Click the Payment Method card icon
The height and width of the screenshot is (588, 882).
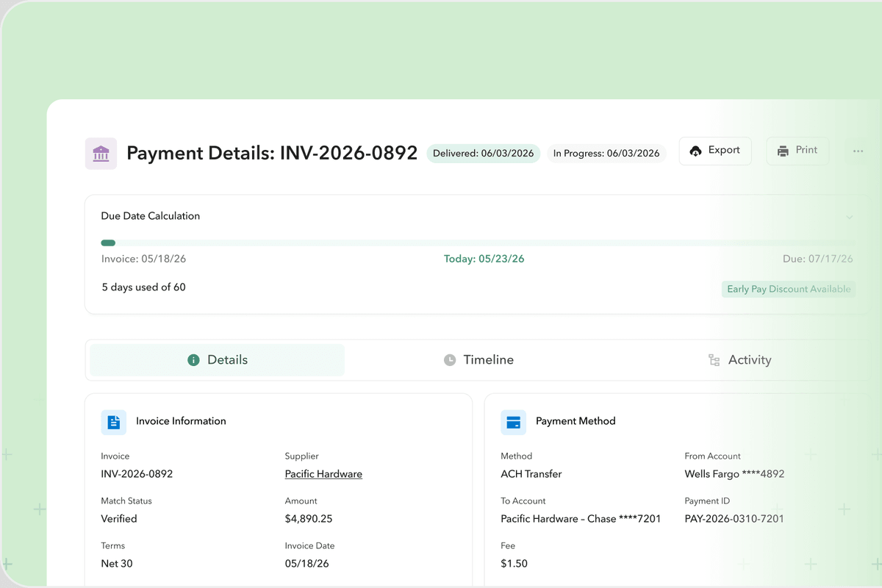click(514, 422)
